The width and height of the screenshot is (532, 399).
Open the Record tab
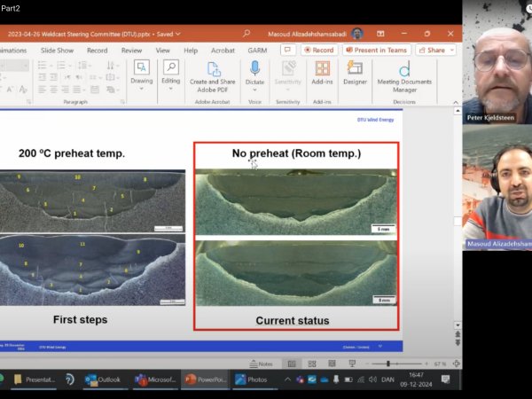[x=97, y=51]
